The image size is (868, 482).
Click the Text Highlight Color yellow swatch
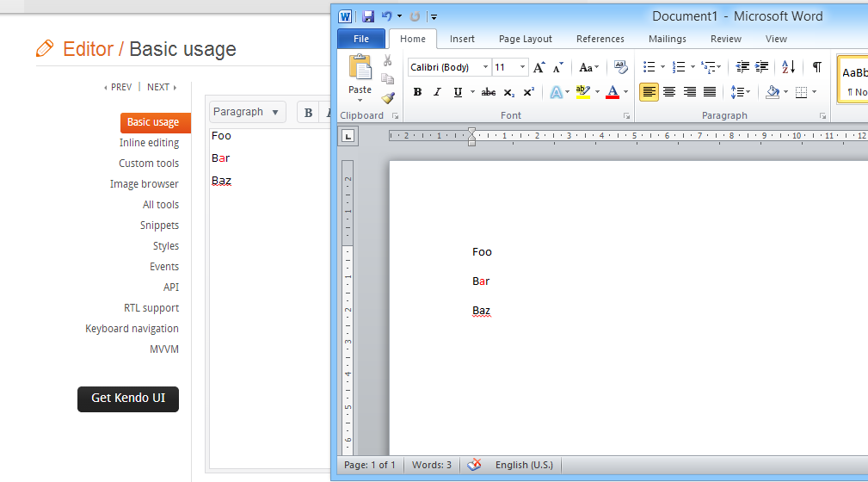tap(583, 92)
